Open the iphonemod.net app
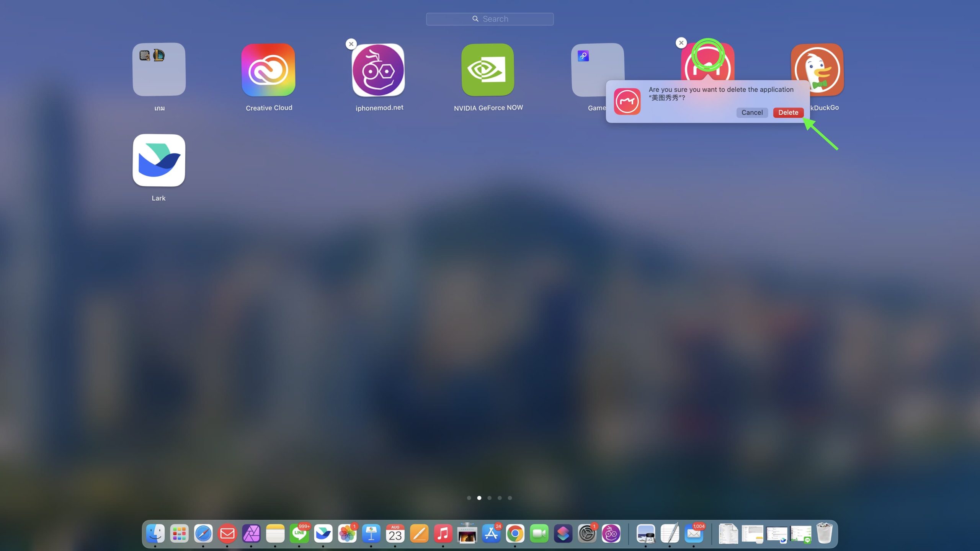This screenshot has width=980, height=551. [x=378, y=70]
